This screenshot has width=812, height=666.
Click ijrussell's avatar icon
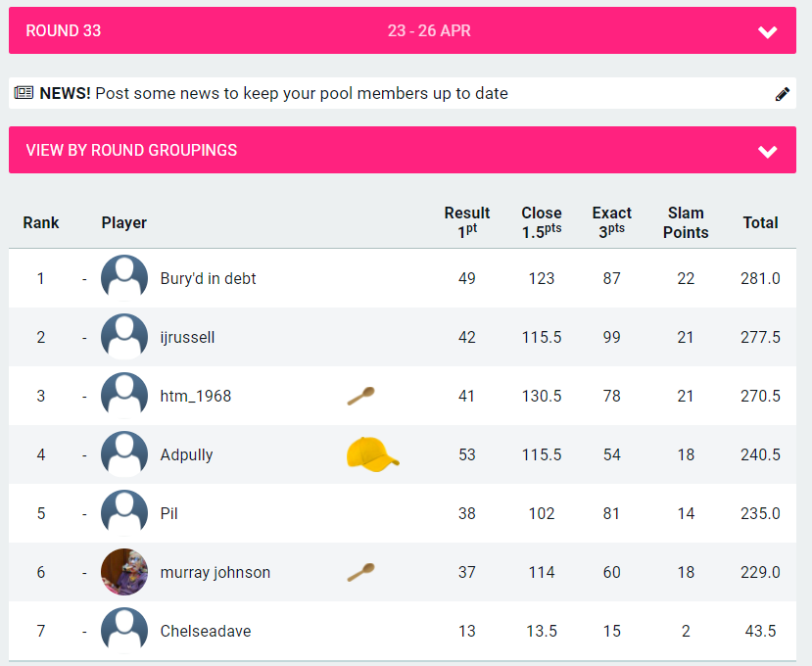point(124,337)
